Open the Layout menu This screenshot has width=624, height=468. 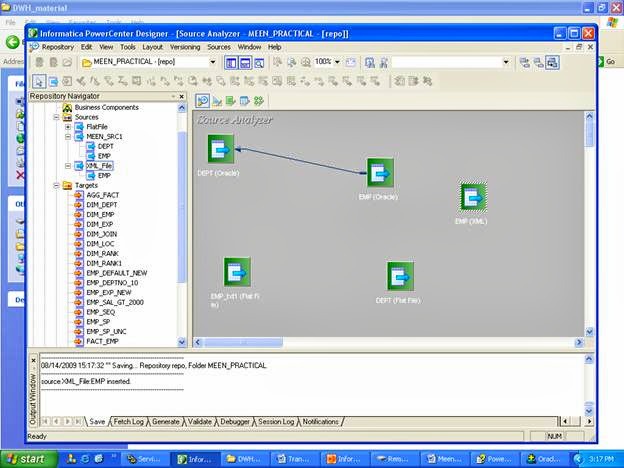tap(152, 47)
